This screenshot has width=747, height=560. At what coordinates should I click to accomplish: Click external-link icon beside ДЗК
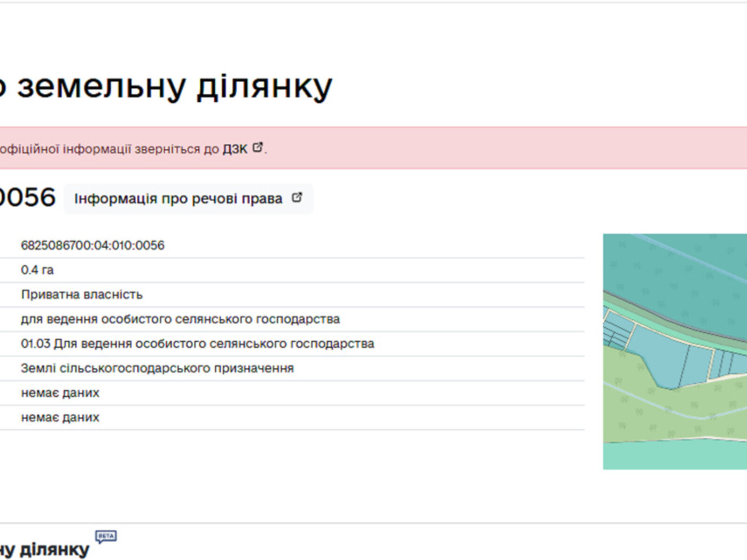pyautogui.click(x=257, y=147)
